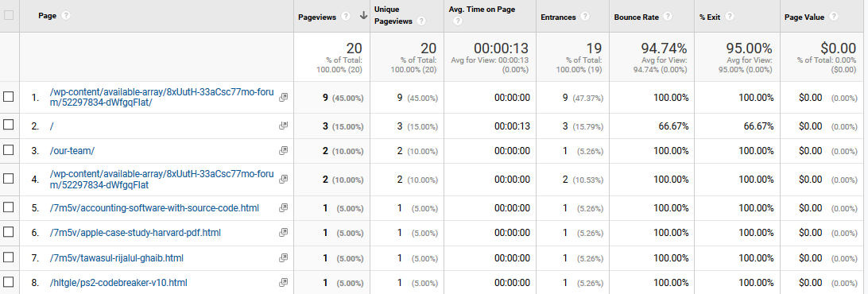Check box for tawasul-rijalul-ghaib row
Viewport: 868px width, 294px height.
pos(8,257)
